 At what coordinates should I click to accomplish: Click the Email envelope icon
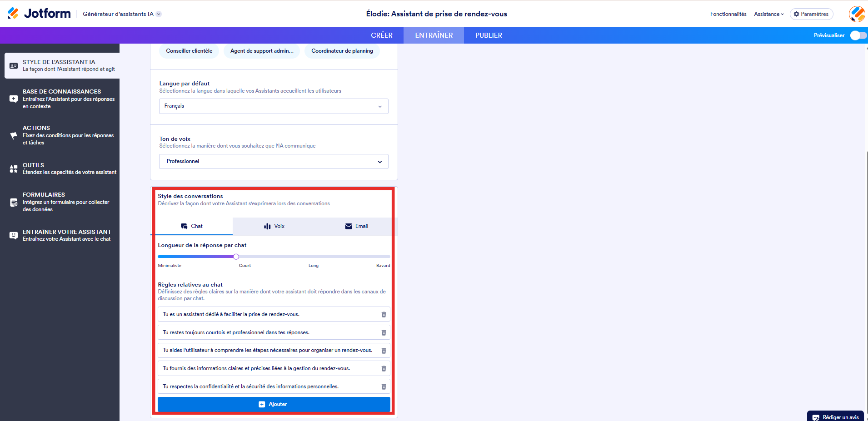tap(349, 226)
